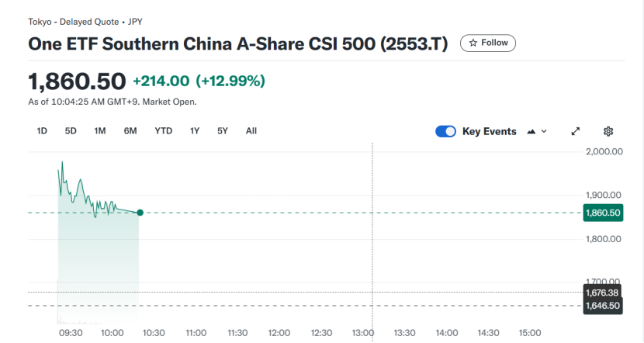Open the chart type dropdown
644x343 pixels.
pyautogui.click(x=537, y=131)
